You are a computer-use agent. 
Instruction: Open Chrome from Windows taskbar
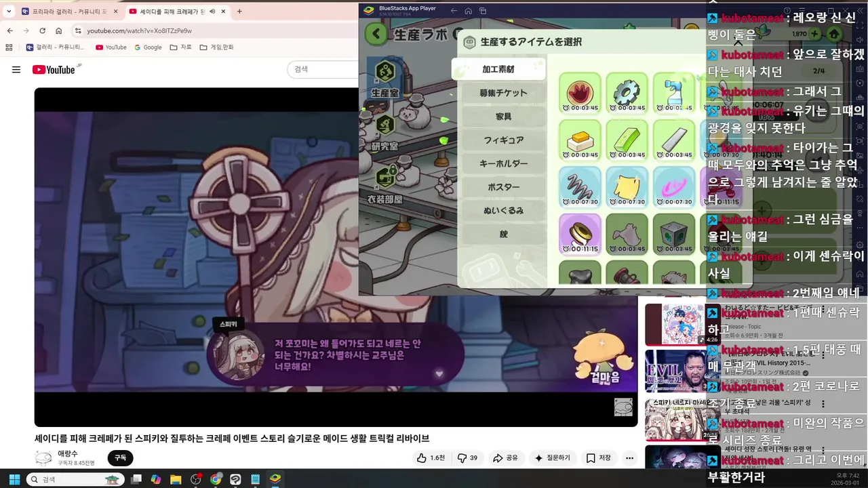pos(216,479)
